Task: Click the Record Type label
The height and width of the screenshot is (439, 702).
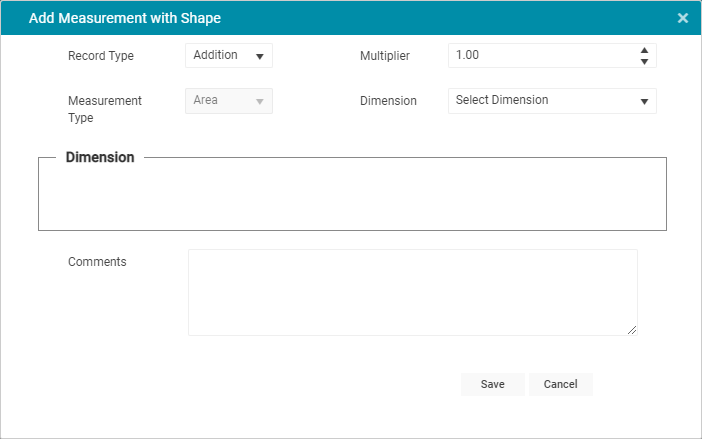Action: [101, 56]
